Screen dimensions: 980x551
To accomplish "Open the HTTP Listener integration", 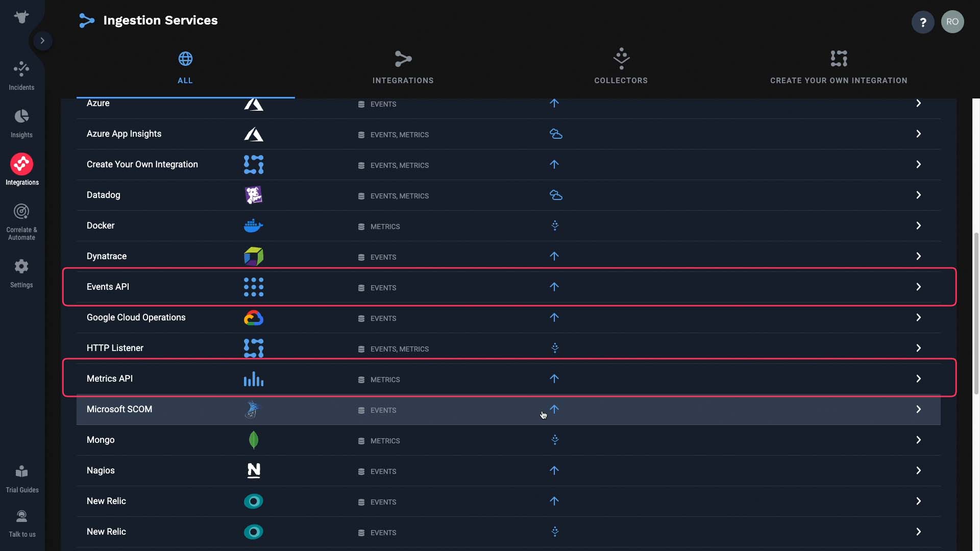I will click(x=508, y=348).
